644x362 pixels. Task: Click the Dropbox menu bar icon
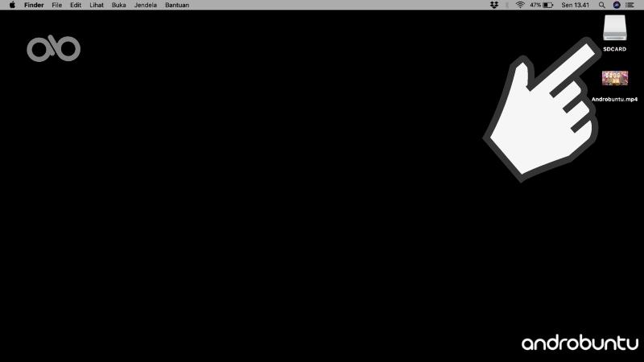point(494,5)
